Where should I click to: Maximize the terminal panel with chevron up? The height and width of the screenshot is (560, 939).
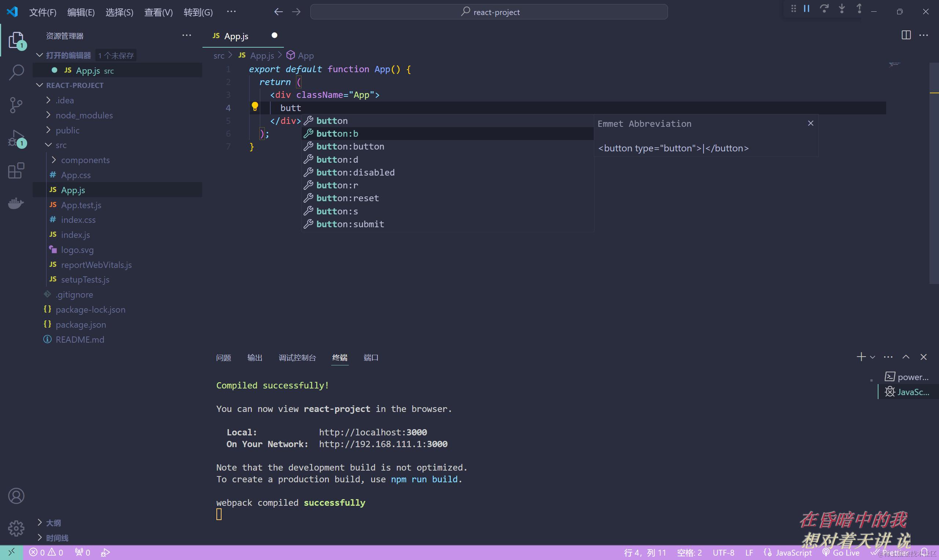pyautogui.click(x=906, y=357)
